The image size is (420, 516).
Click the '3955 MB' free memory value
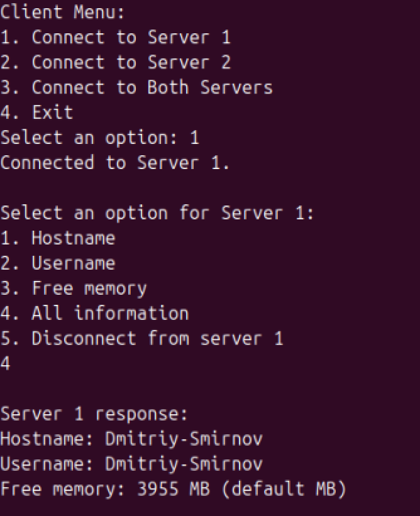tap(174, 489)
